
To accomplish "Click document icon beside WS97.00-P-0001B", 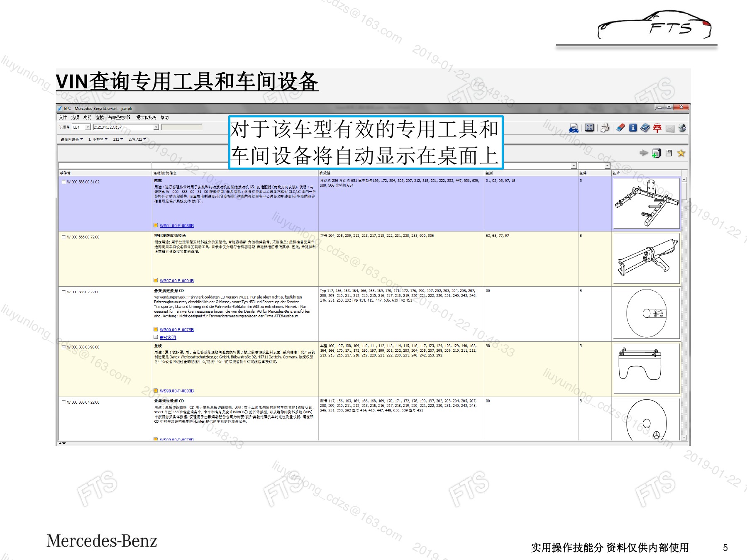I will (x=156, y=280).
